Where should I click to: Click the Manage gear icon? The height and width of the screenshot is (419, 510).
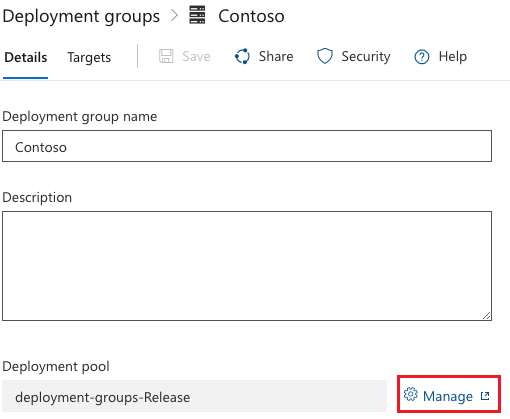[x=410, y=394]
